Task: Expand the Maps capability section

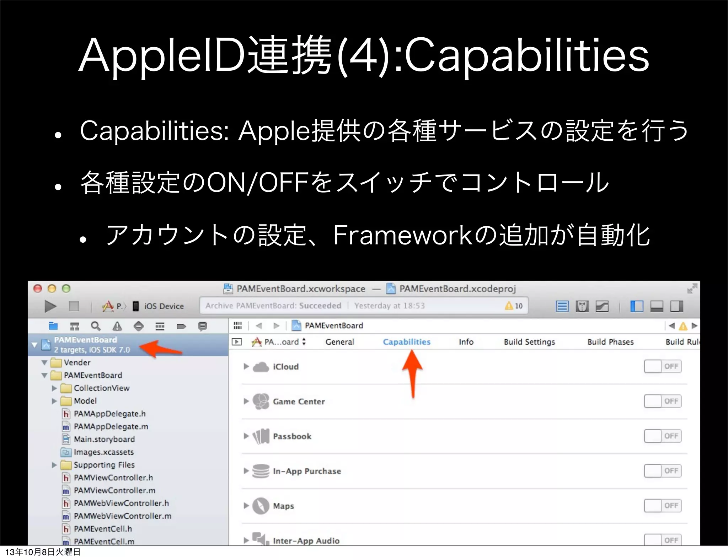Action: pyautogui.click(x=246, y=506)
